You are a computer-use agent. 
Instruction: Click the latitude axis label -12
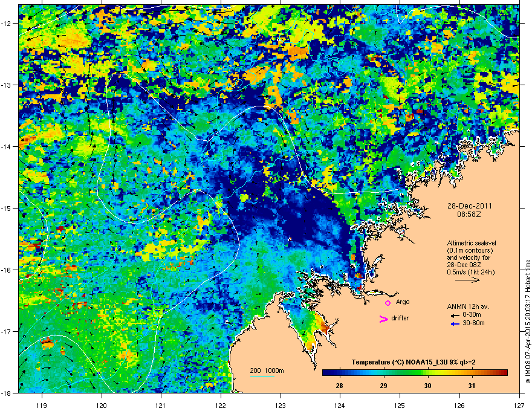pyautogui.click(x=7, y=24)
